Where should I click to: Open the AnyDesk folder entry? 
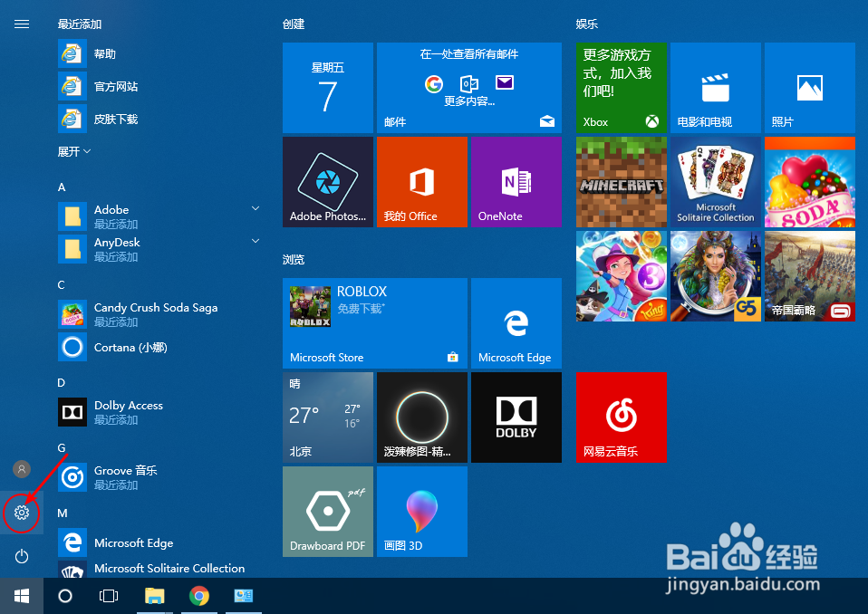158,249
